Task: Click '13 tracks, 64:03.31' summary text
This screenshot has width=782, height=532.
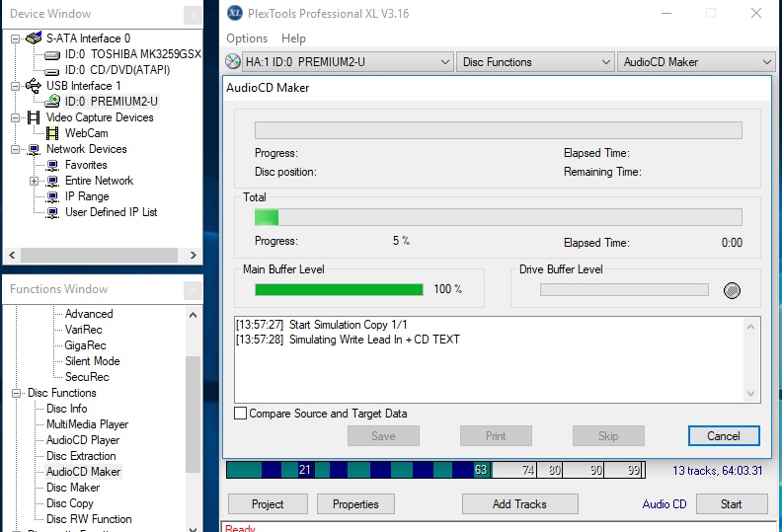Action: click(717, 470)
